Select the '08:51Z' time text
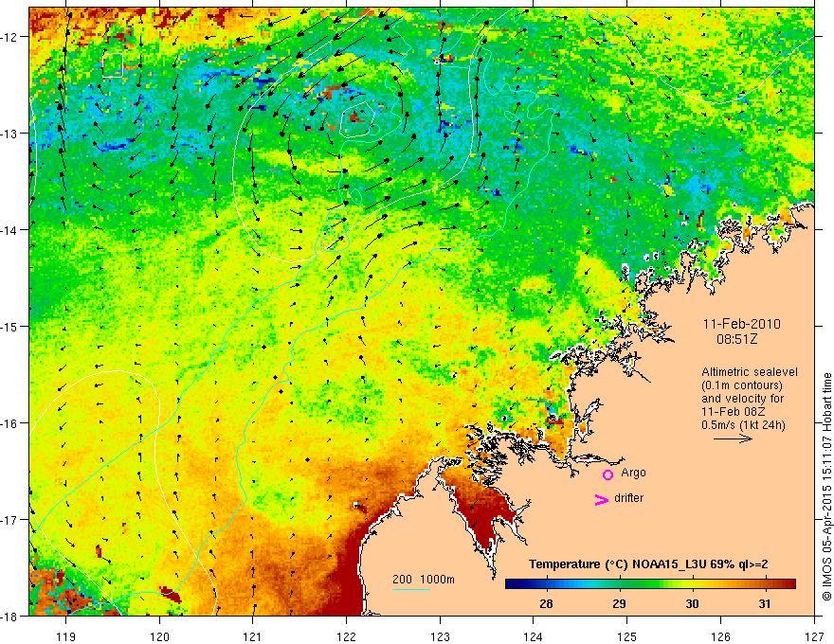 pyautogui.click(x=736, y=339)
